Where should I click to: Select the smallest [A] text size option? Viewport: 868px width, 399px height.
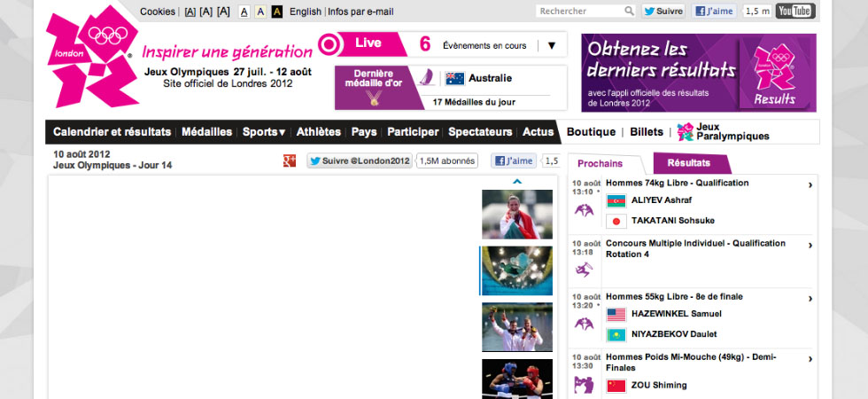pos(190,12)
